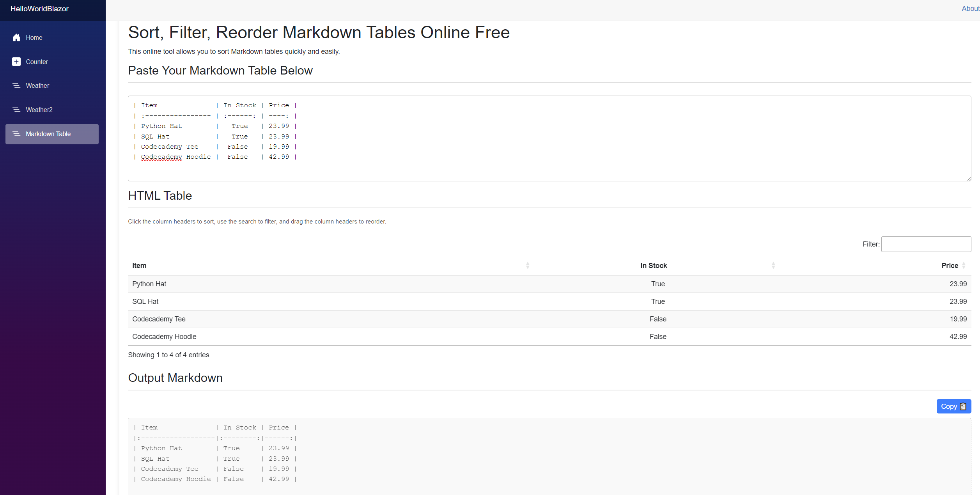Select the Codecademy Hoodie table row
Image resolution: width=980 pixels, height=495 pixels.
click(x=549, y=337)
